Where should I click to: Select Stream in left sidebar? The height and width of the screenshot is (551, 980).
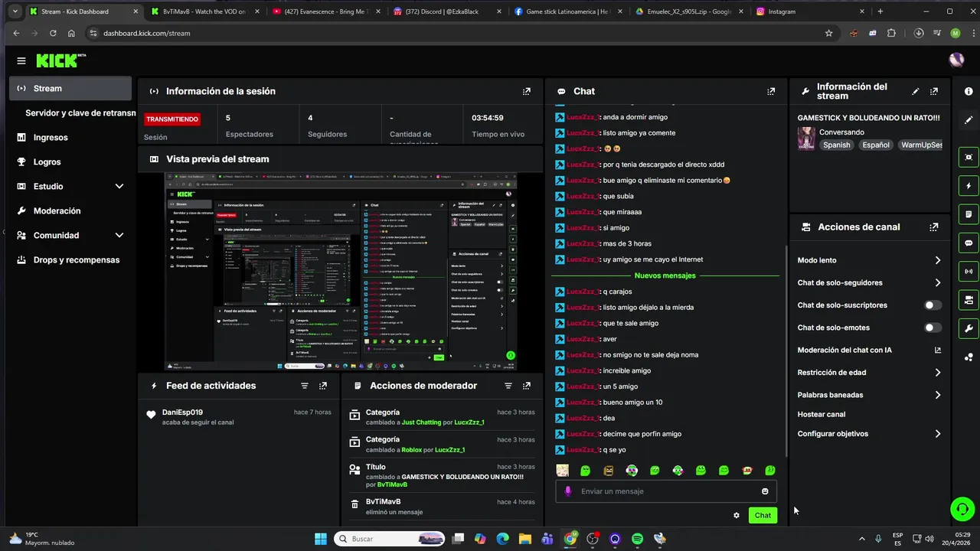[70, 89]
